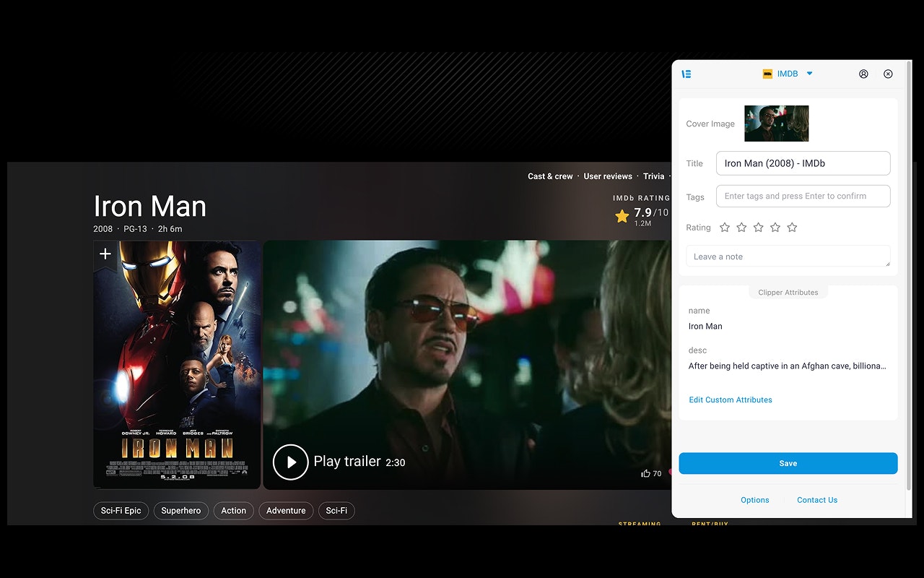Click the Iron Man movie poster
Screen dimensions: 924x578
(x=177, y=365)
